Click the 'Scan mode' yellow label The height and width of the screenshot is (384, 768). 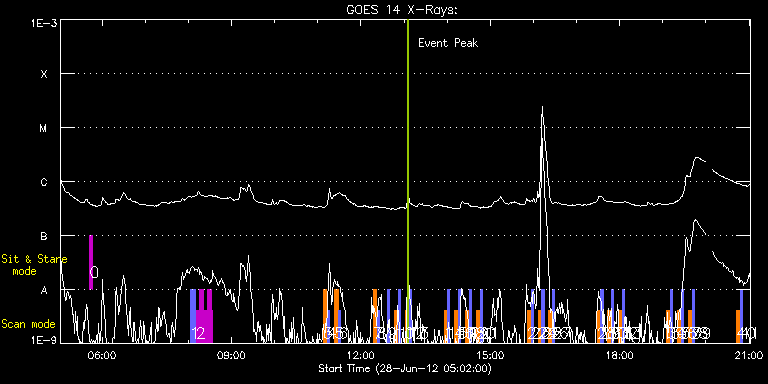[x=28, y=324]
